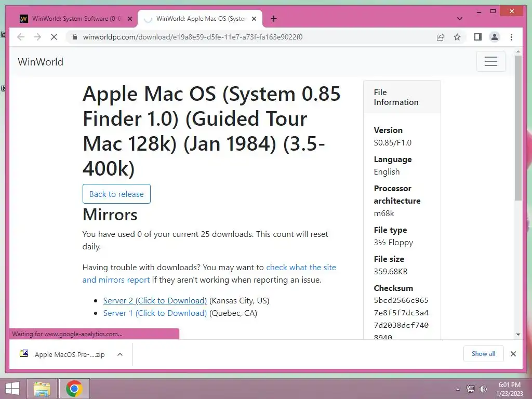Close the WinWorld System Software tab
Image resolution: width=532 pixels, height=399 pixels.
point(129,19)
